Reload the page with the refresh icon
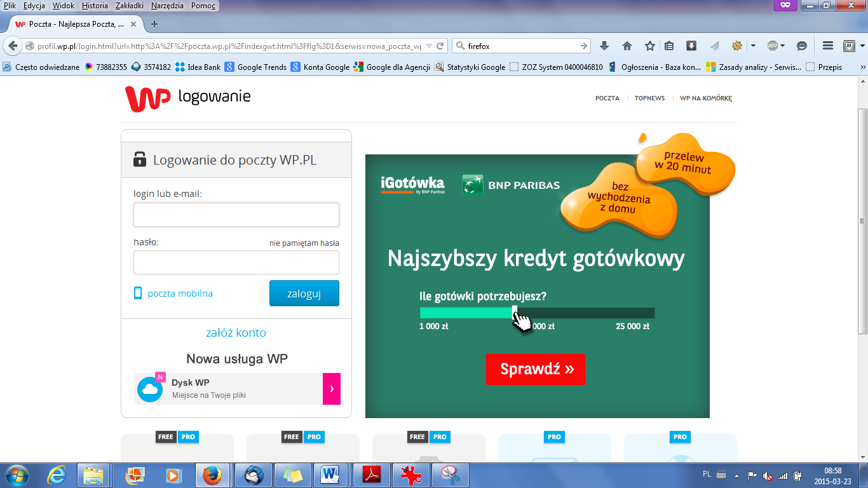This screenshot has height=488, width=868. [x=440, y=46]
